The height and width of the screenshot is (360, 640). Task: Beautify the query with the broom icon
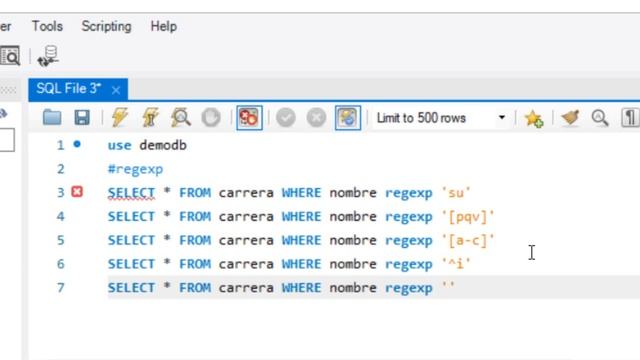570,118
